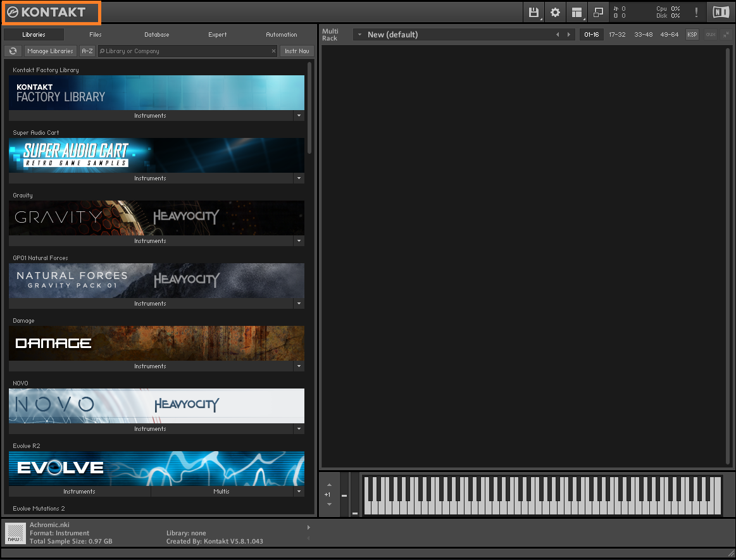Click the new instrument icon in info pane
The width and height of the screenshot is (736, 560).
click(x=15, y=533)
